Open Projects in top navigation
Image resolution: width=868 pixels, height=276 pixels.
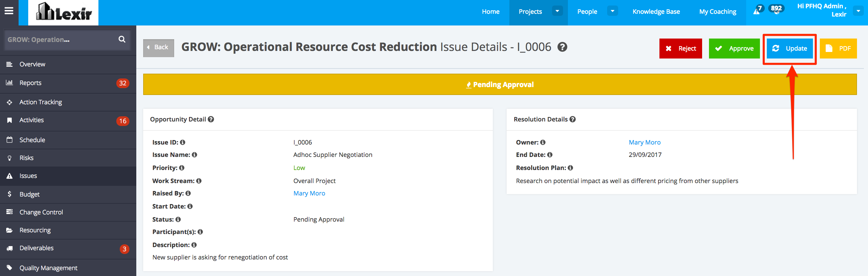(530, 11)
